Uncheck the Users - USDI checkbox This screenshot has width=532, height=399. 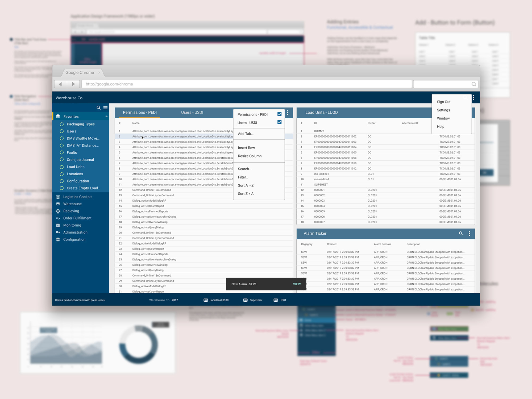coord(279,122)
